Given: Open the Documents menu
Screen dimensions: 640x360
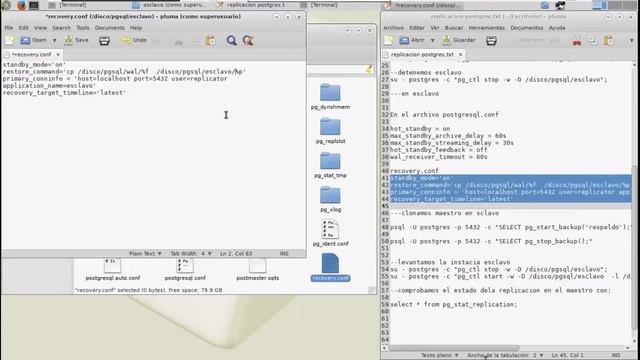Looking at the screenshot, I should [109, 28].
